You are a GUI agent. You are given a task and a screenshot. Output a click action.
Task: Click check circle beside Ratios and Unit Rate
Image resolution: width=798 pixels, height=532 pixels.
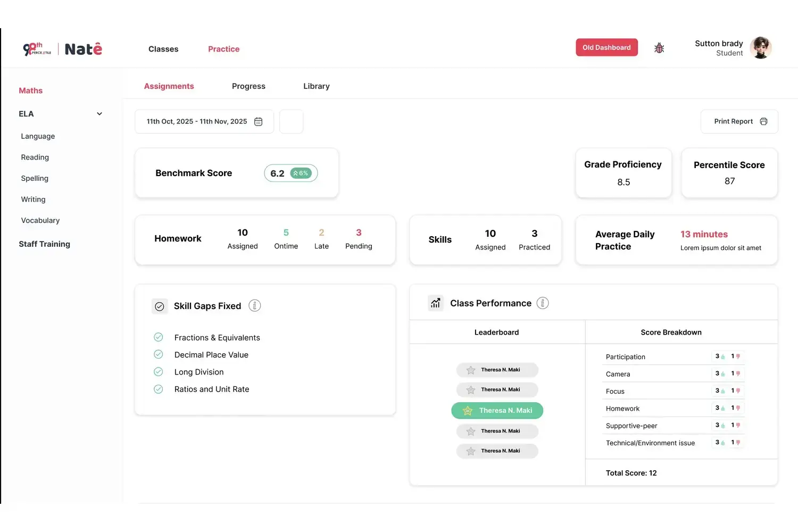pyautogui.click(x=159, y=389)
